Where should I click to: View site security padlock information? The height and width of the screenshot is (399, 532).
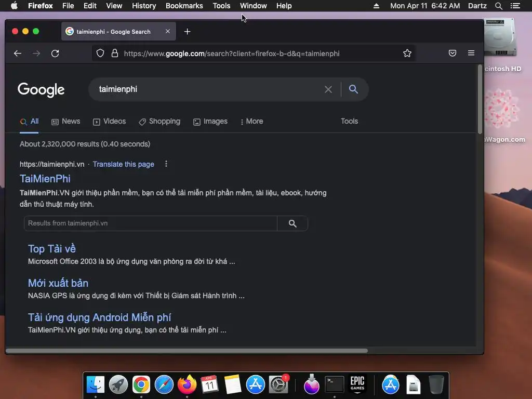pyautogui.click(x=115, y=54)
